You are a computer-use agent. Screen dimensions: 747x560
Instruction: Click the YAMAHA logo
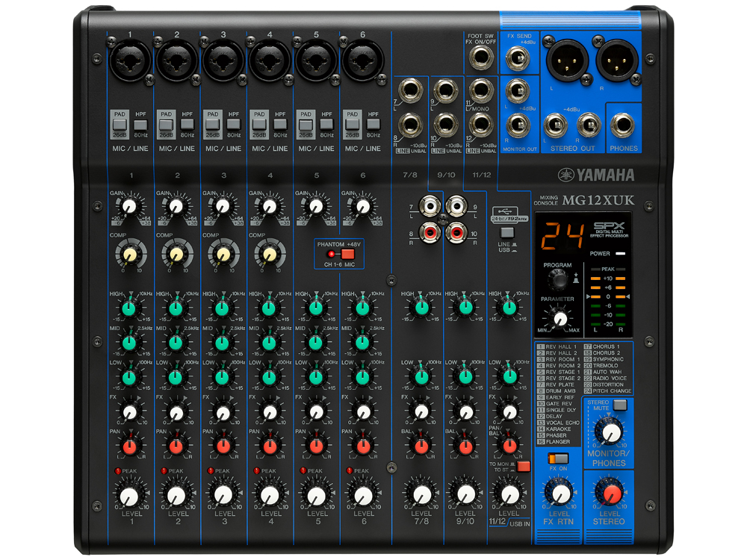point(596,175)
